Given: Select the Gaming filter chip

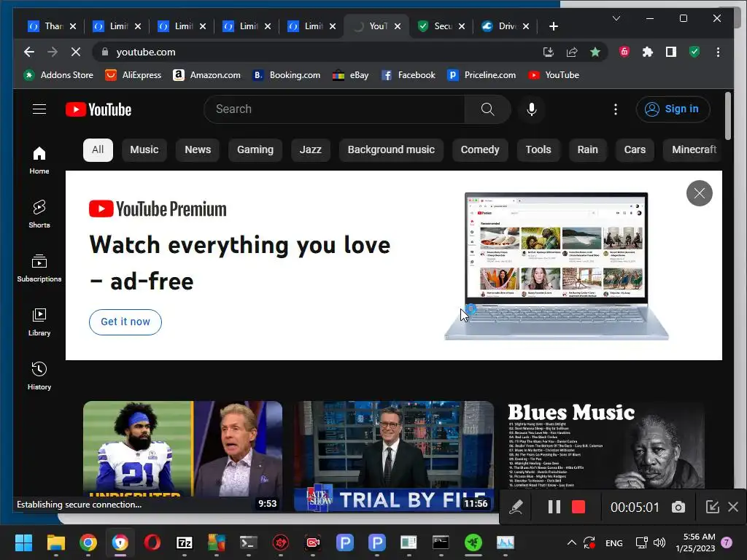Looking at the screenshot, I should tap(255, 149).
